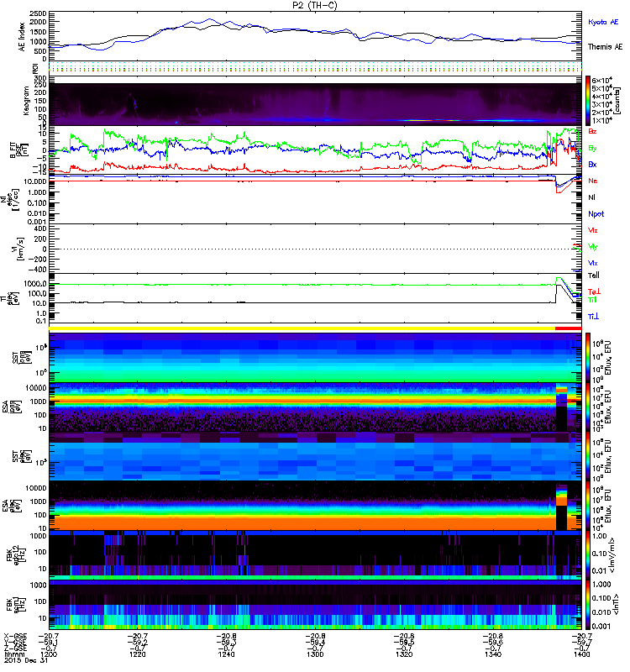Click the Keogram counts color bar
This screenshot has width=630, height=672.
click(x=588, y=101)
